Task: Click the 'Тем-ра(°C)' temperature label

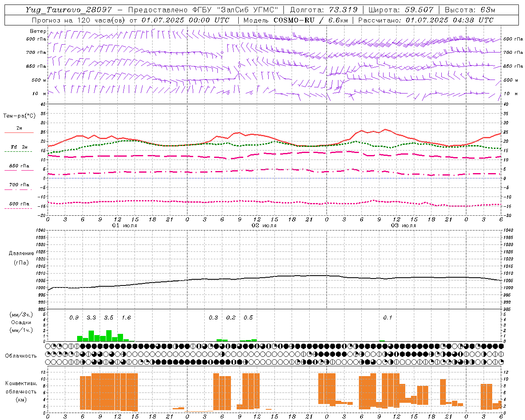Action: (x=20, y=116)
